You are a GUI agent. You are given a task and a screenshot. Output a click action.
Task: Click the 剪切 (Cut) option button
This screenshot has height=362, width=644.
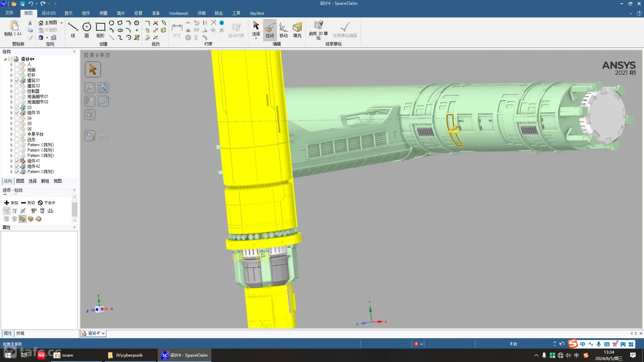[x=28, y=203]
